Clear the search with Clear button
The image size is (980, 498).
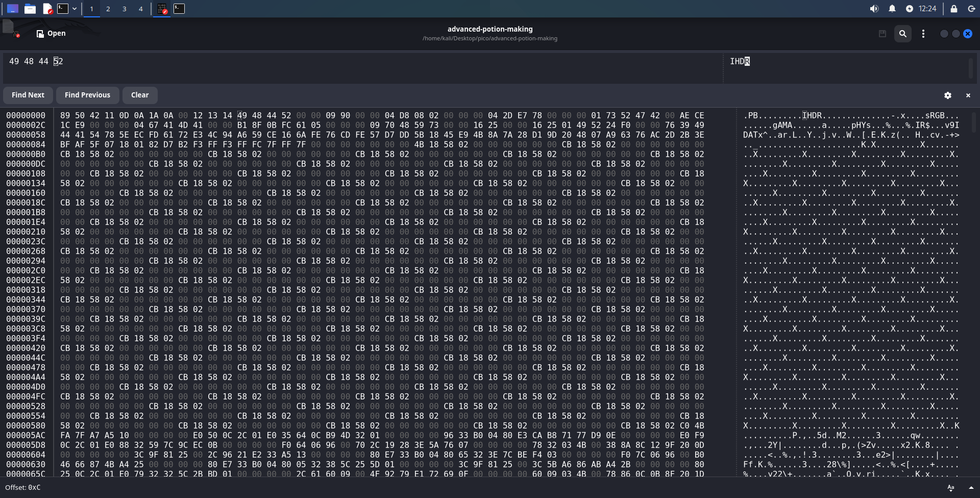140,95
